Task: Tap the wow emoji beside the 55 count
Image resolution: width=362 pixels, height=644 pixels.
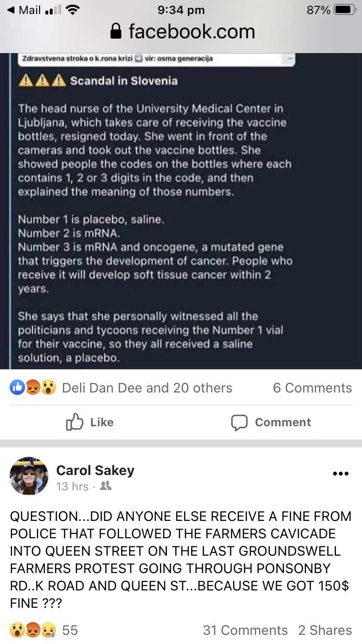Action: (18, 630)
